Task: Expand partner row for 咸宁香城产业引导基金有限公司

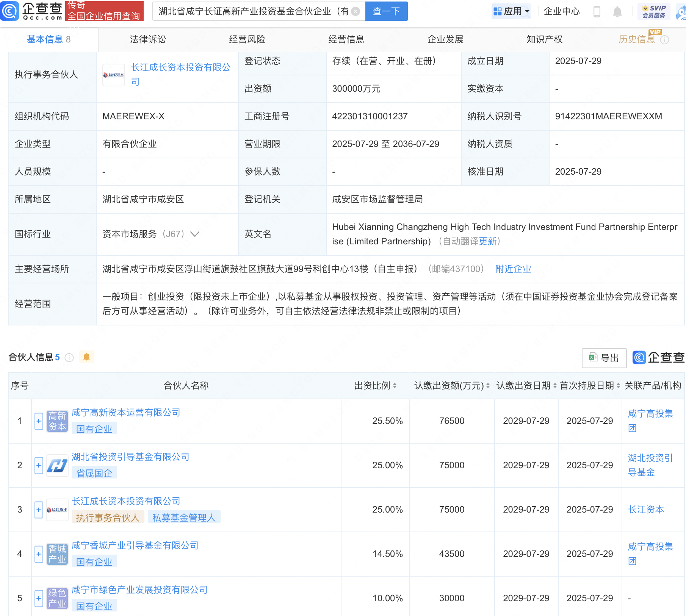Action: (x=39, y=554)
